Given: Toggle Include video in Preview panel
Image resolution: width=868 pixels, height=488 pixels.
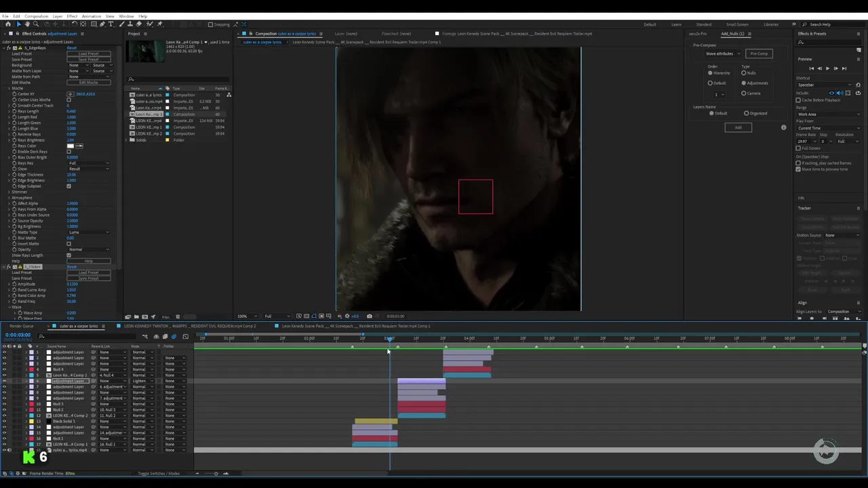Looking at the screenshot, I should coord(831,93).
